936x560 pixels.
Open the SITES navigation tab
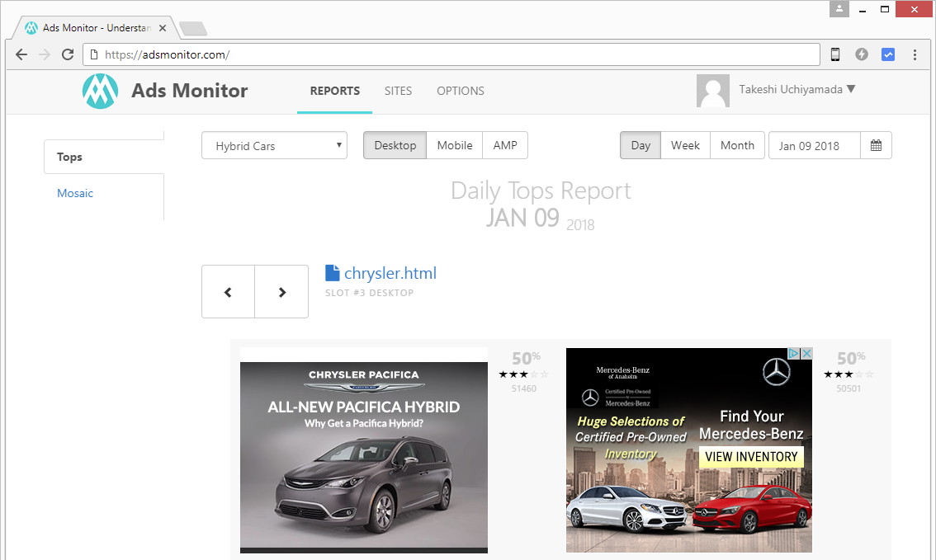click(x=398, y=92)
